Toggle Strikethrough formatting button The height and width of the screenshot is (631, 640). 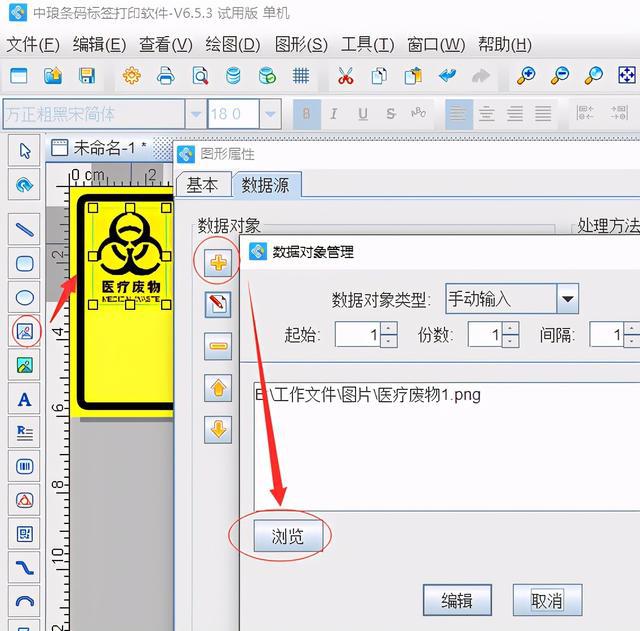pyautogui.click(x=391, y=114)
